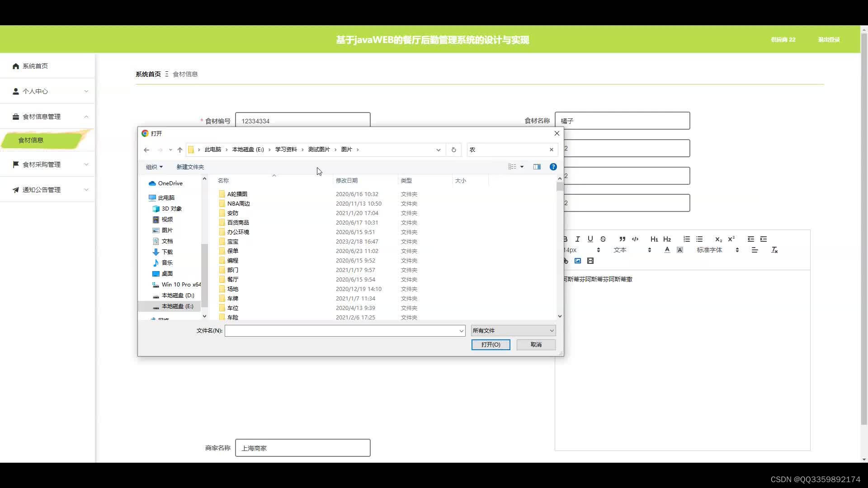Apply superscript formatting
The width and height of the screenshot is (868, 488).
(731, 239)
